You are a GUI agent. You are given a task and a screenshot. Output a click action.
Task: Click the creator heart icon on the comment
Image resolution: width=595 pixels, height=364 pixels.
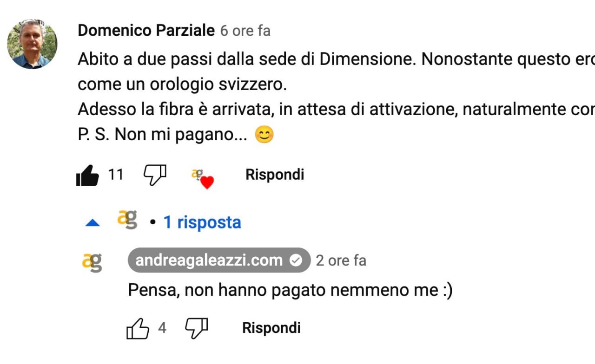coord(202,178)
